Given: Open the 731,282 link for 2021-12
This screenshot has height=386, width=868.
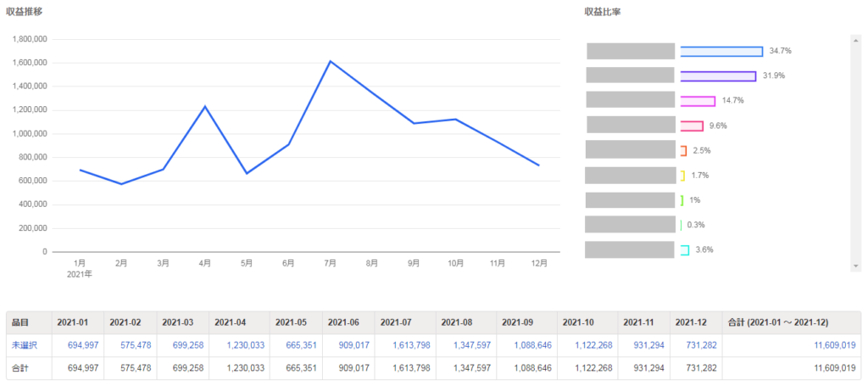Looking at the screenshot, I should [701, 345].
